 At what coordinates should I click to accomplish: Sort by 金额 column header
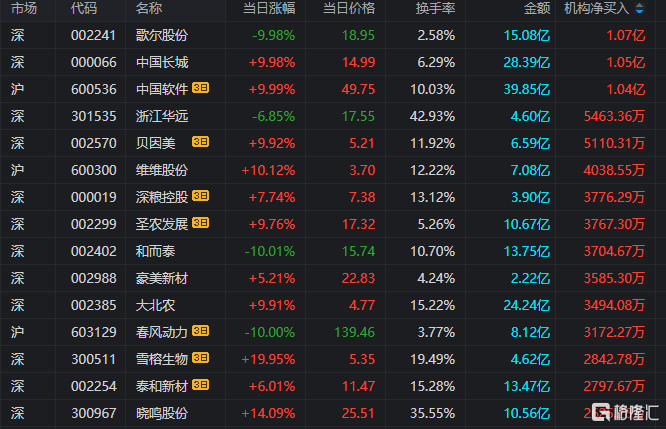(x=537, y=8)
